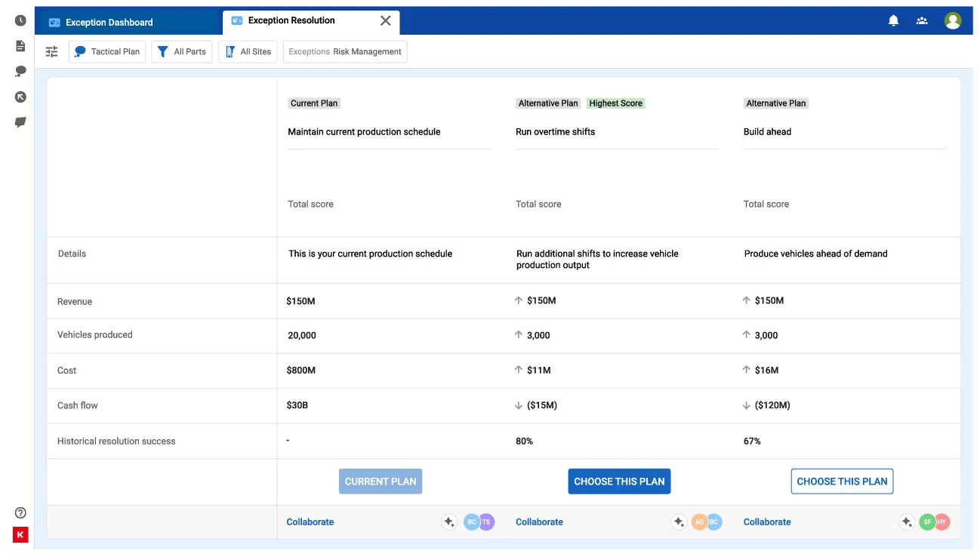Click the $16M cost increase value
Screen dimensions: 980x557
(767, 371)
